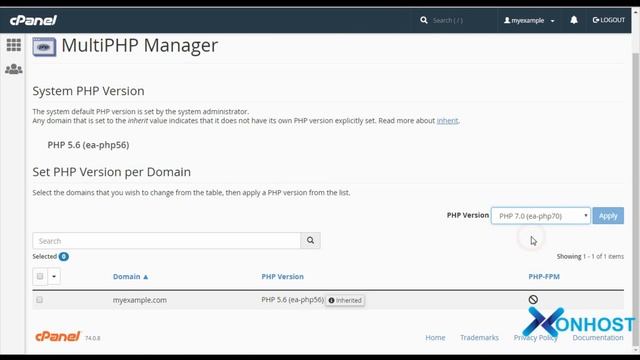Click the orange cPanel footer logo

coord(57,336)
